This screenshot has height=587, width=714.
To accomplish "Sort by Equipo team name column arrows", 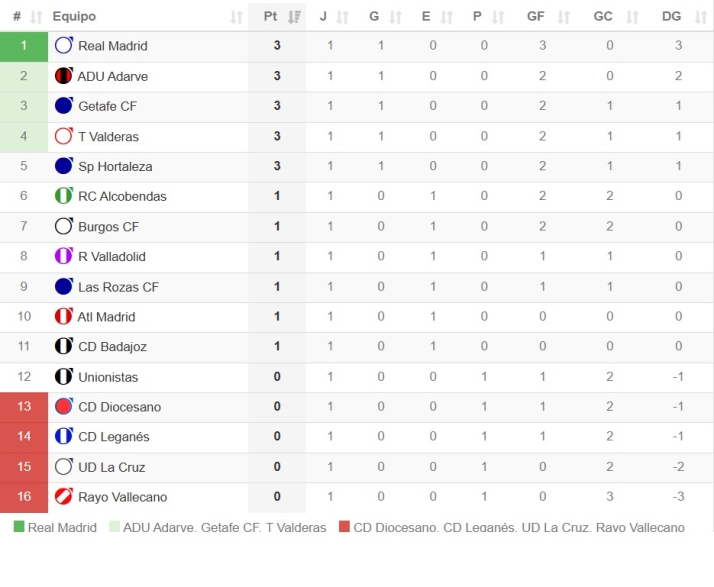I will (236, 17).
